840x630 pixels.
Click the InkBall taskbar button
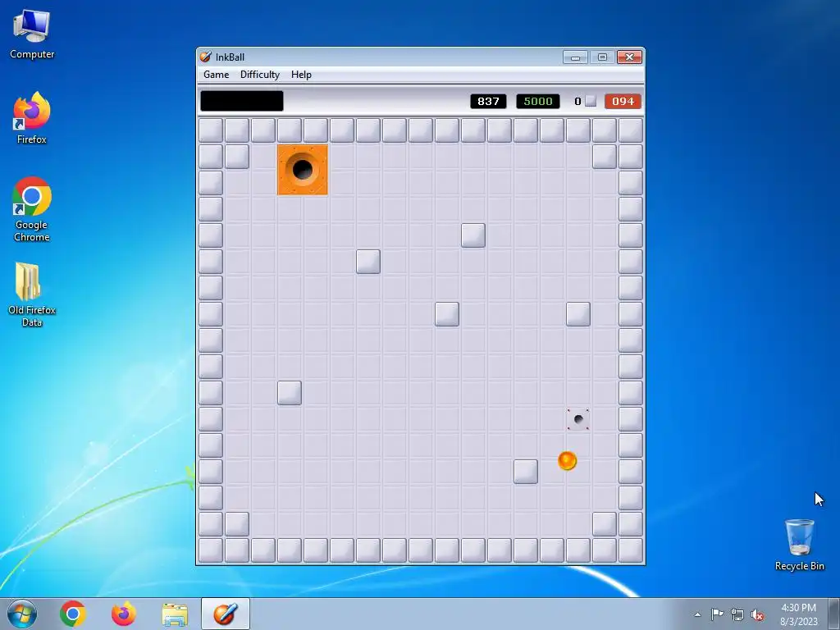[226, 614]
